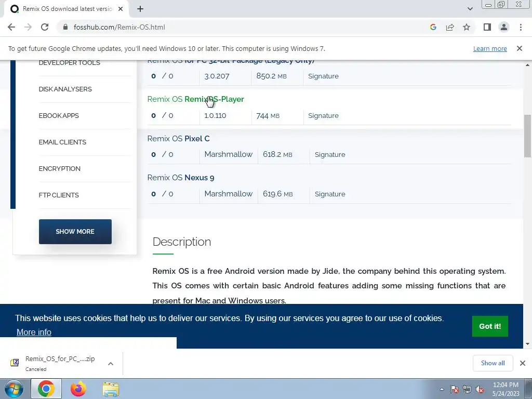Toggle the Chrome side panel
The width and height of the screenshot is (532, 399).
coord(487,27)
